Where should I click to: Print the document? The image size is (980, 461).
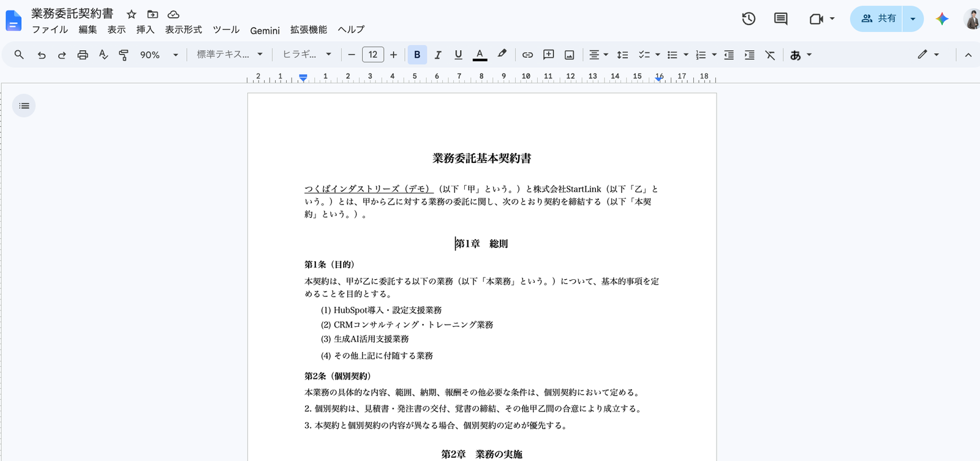[83, 54]
